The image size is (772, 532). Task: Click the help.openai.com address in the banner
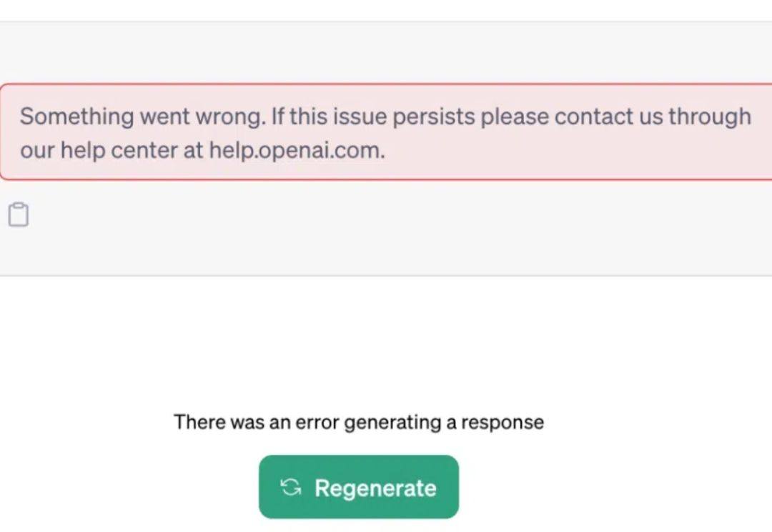297,149
